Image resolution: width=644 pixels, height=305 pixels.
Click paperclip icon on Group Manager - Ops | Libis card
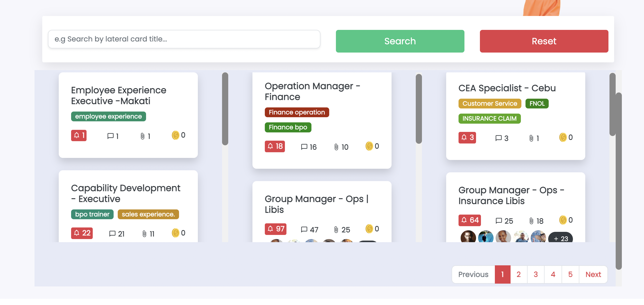[336, 230]
